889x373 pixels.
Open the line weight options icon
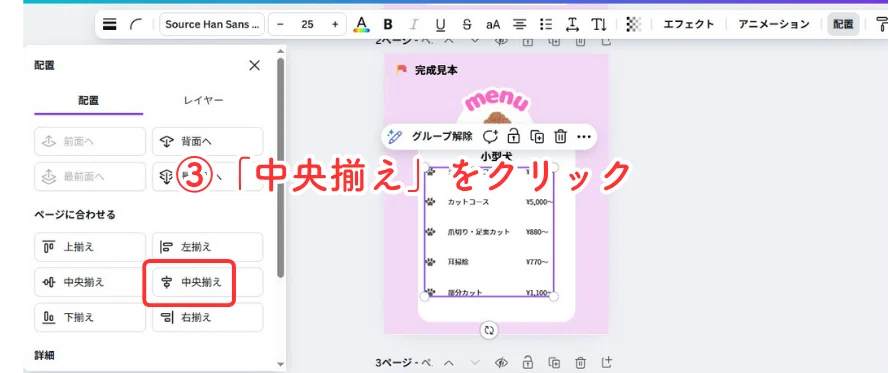coord(109,24)
